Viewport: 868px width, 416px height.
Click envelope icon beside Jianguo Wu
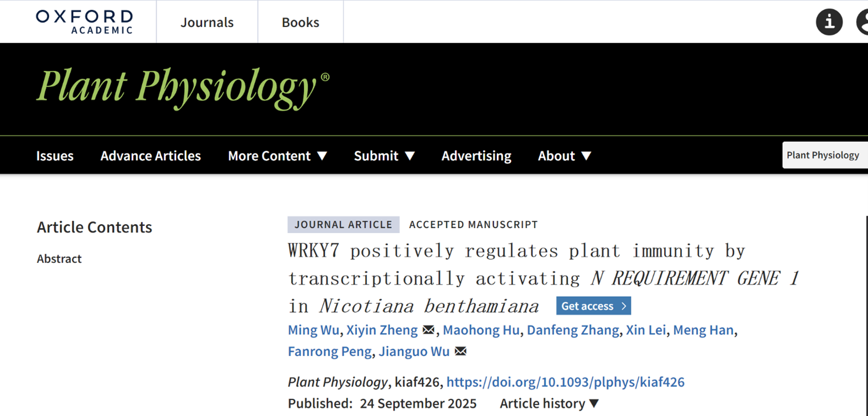[460, 351]
